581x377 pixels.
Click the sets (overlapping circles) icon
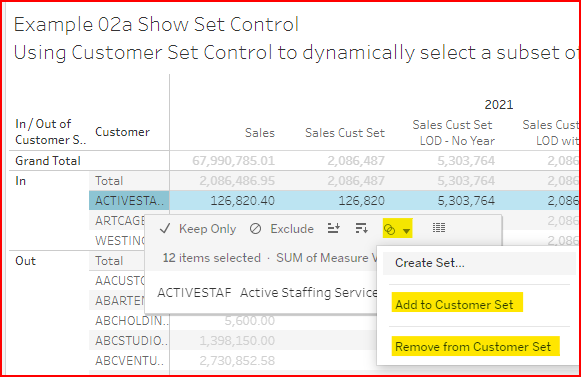(x=389, y=230)
